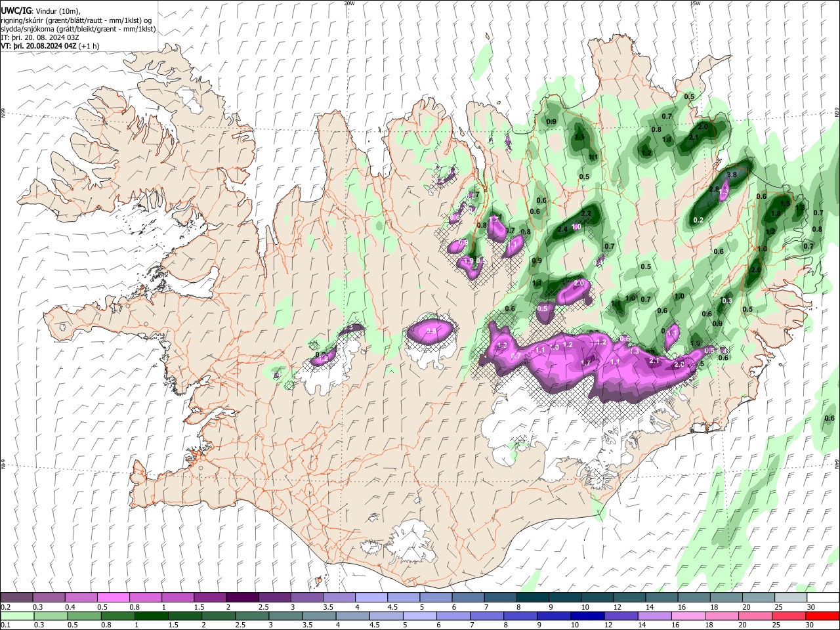Click the 'VT: þri. 20.08.2024 04Z' valid time
840x630 pixels.
point(39,46)
